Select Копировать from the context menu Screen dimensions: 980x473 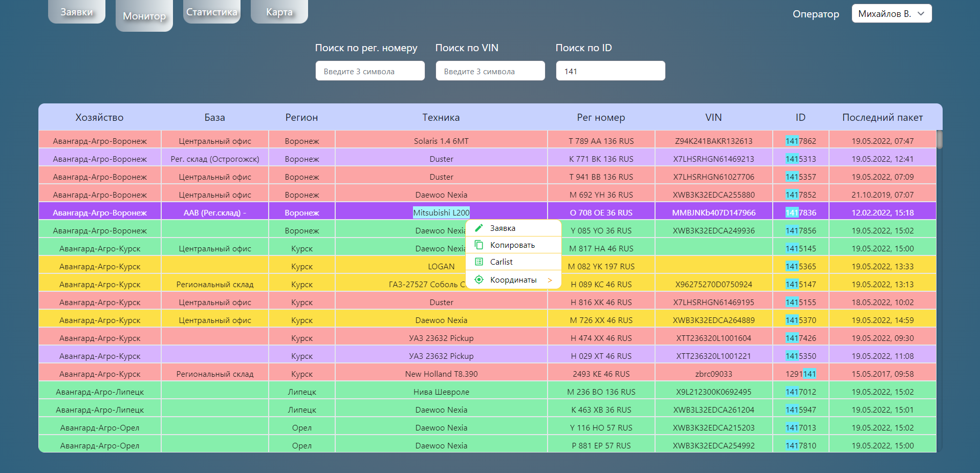[512, 245]
